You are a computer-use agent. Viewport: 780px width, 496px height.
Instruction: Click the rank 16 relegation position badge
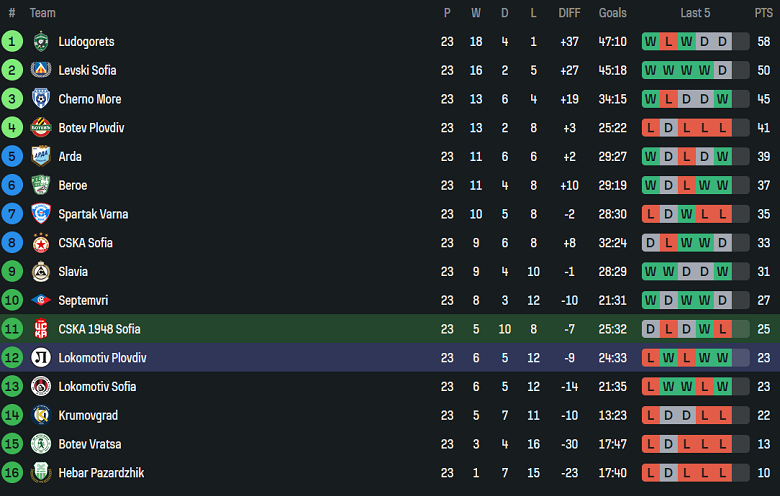point(12,473)
